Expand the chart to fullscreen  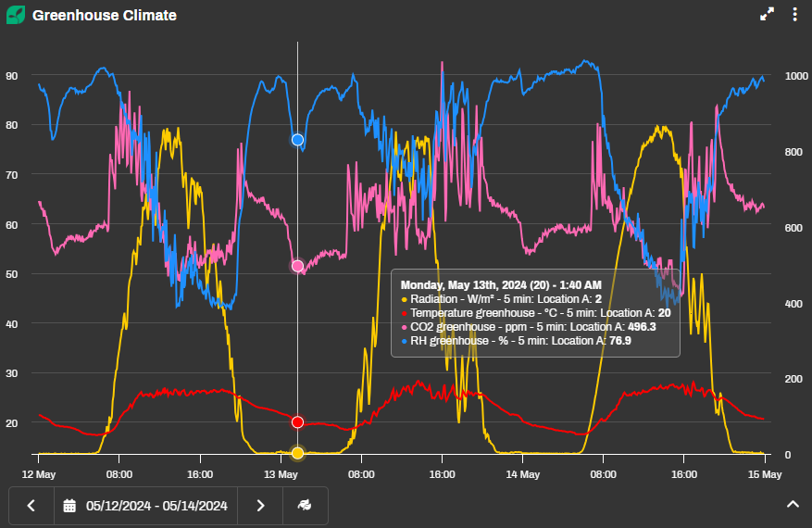click(767, 15)
